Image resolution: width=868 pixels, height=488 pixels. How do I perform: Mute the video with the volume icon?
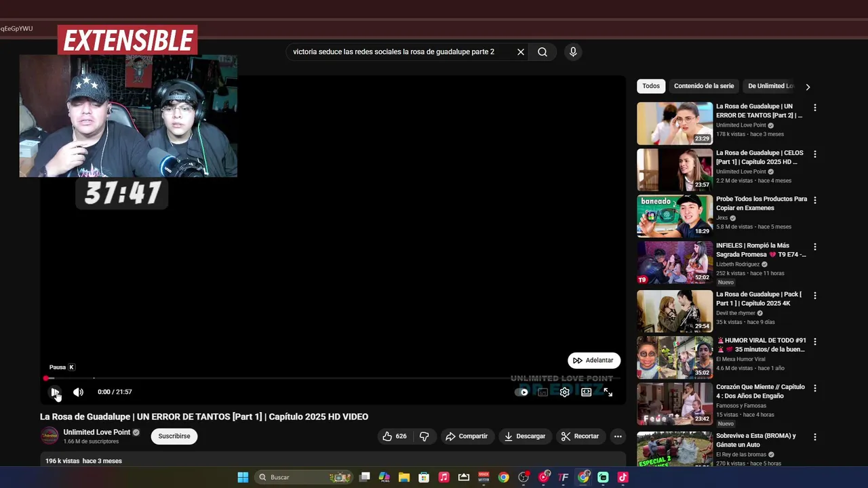pyautogui.click(x=78, y=392)
